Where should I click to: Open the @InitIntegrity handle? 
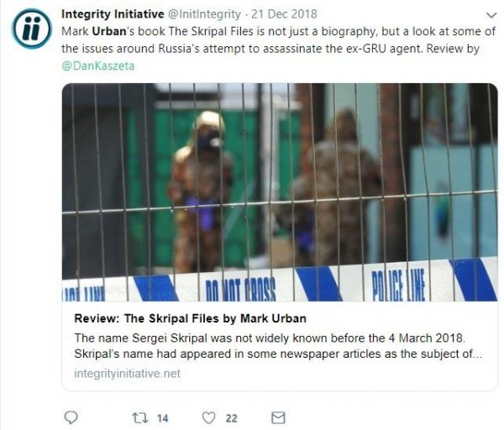204,14
